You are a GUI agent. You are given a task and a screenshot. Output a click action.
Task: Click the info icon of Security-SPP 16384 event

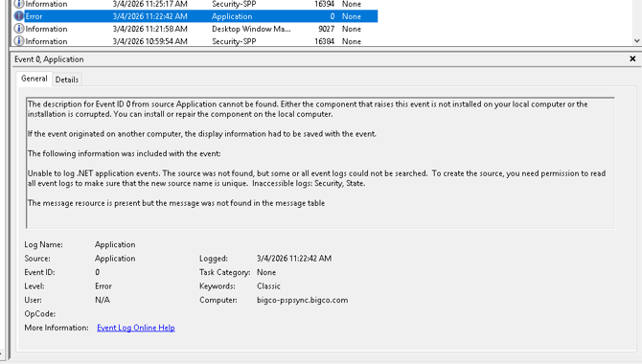pos(19,41)
